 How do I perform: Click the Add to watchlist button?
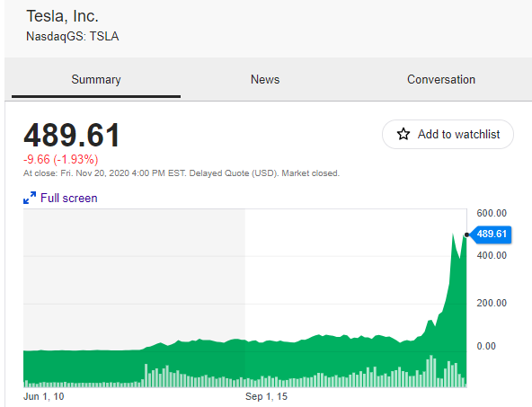coord(448,134)
